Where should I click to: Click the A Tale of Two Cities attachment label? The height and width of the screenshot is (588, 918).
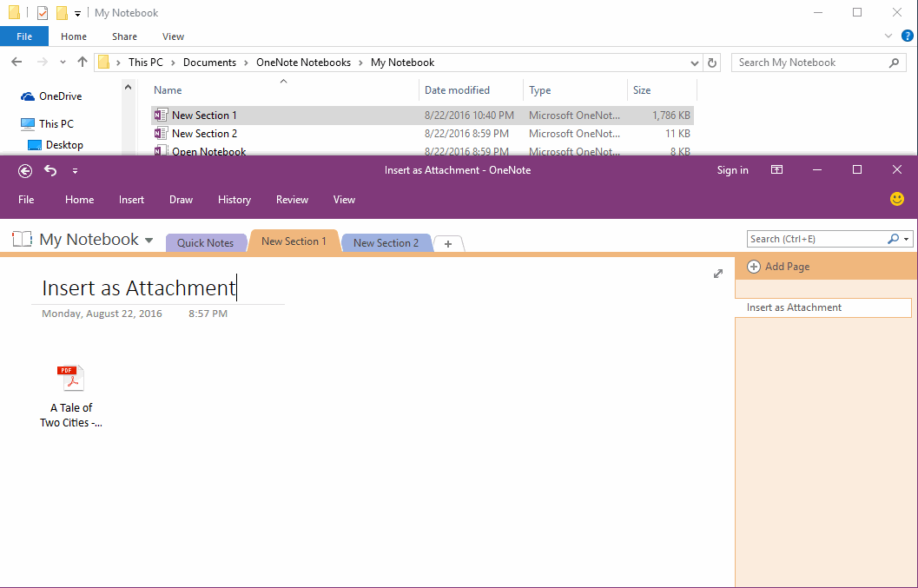71,415
